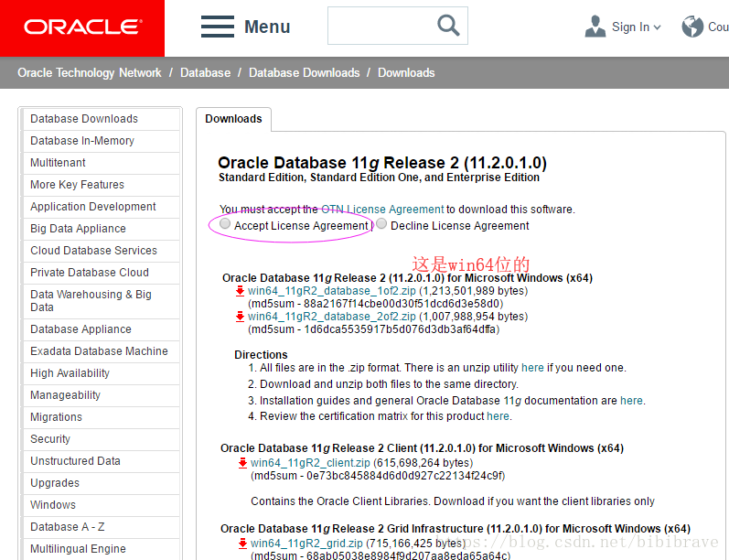Click download arrow for win64_11gR2_client.zip

242,463
